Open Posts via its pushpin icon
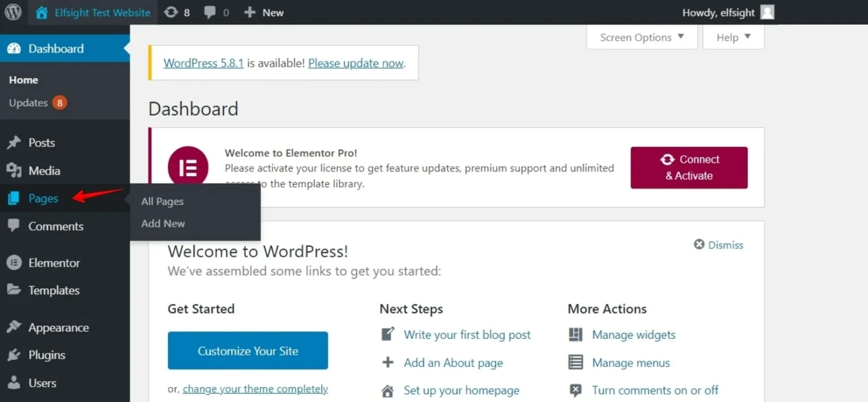Screen dimensions: 868x402 tap(15, 142)
